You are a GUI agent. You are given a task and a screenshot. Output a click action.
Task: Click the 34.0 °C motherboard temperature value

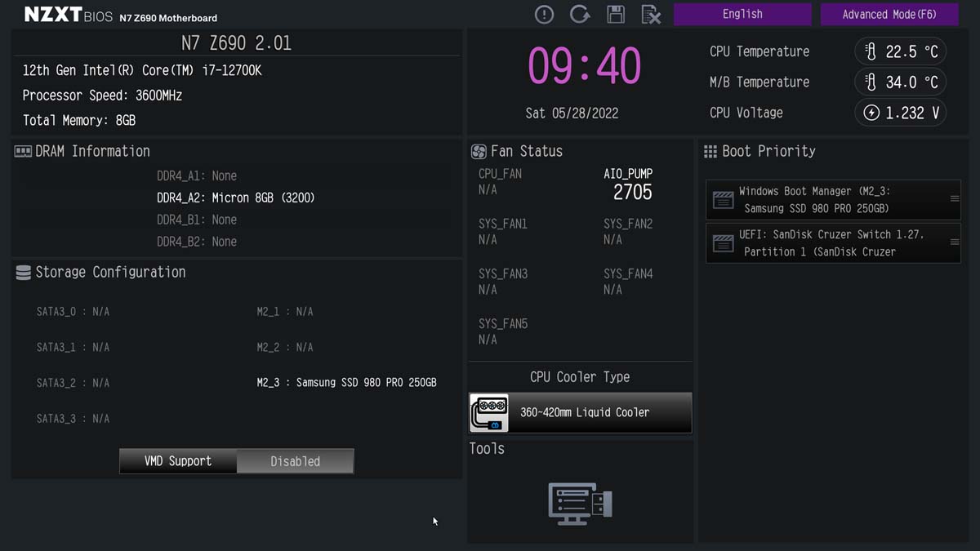pyautogui.click(x=911, y=82)
